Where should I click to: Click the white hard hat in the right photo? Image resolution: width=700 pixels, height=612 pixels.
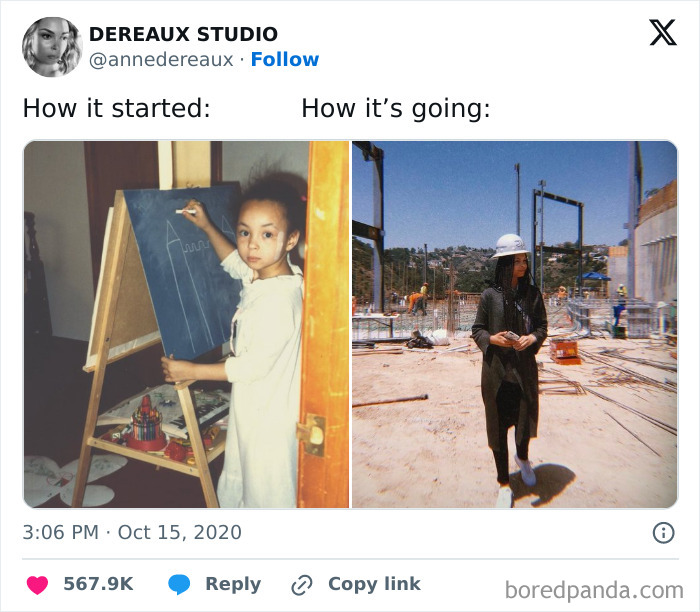click(511, 246)
